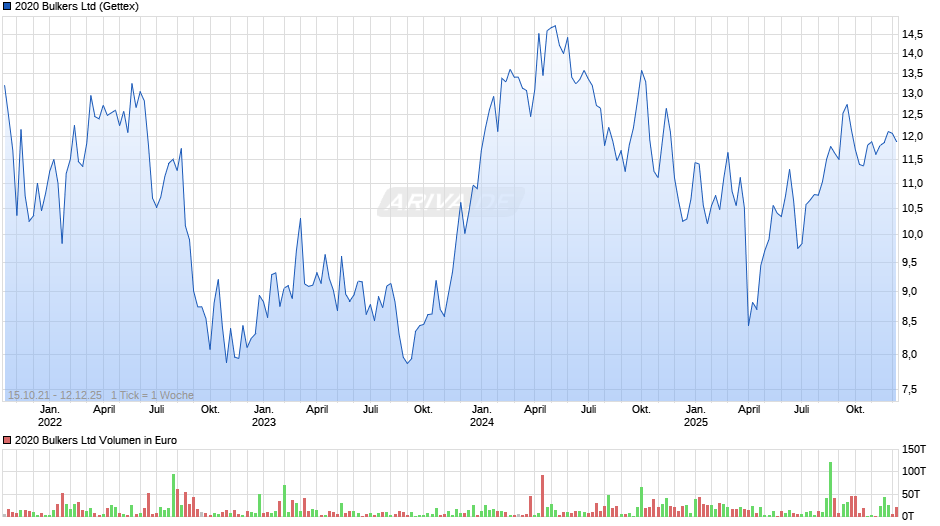Click the 'Jan. 2024' time axis label
940x526 pixels.
pyautogui.click(x=482, y=416)
